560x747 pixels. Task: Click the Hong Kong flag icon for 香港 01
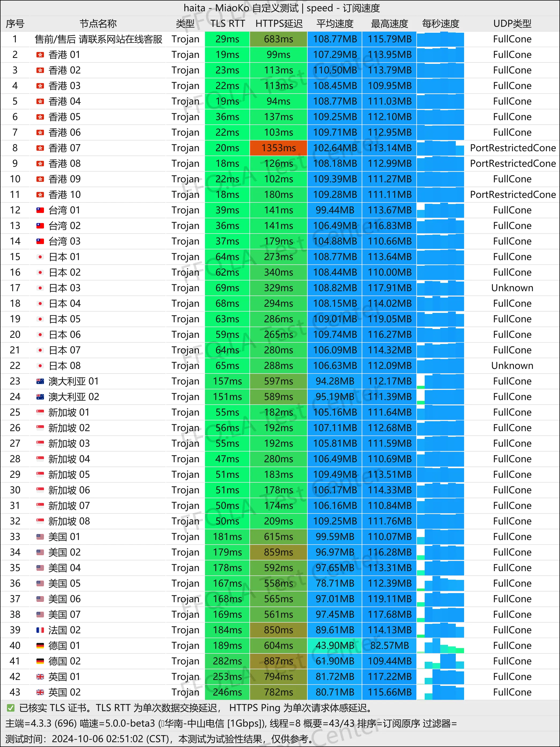(x=40, y=55)
